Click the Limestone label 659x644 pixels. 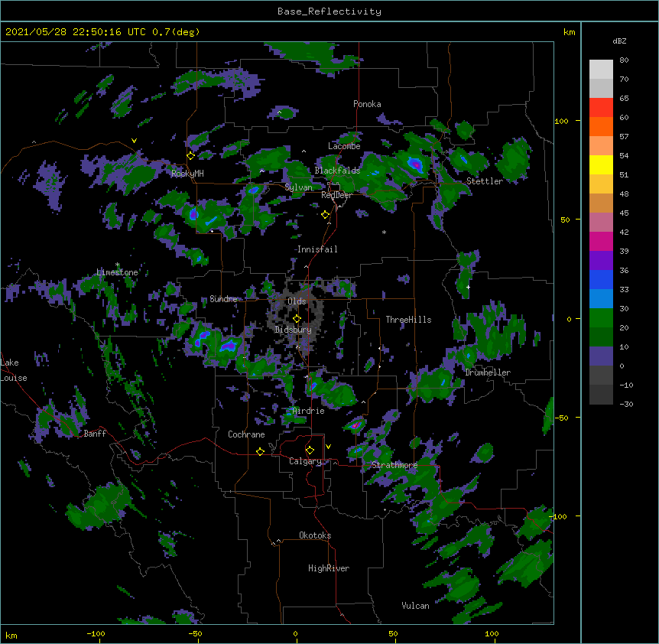[x=117, y=272]
